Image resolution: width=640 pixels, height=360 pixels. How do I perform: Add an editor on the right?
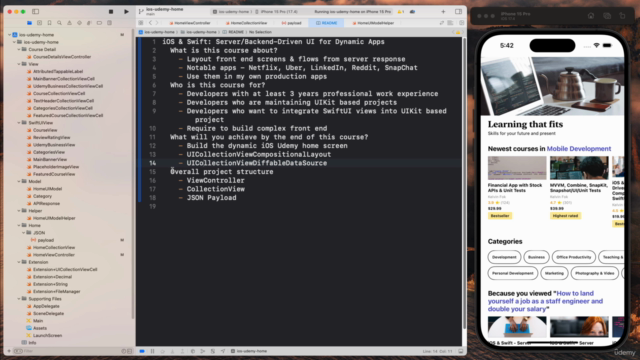coord(462,23)
